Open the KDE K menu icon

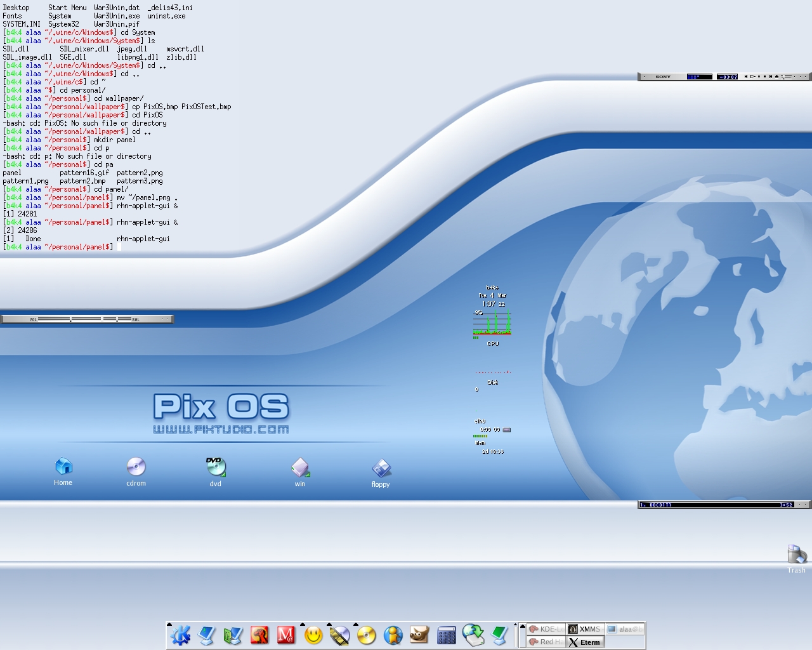click(181, 635)
